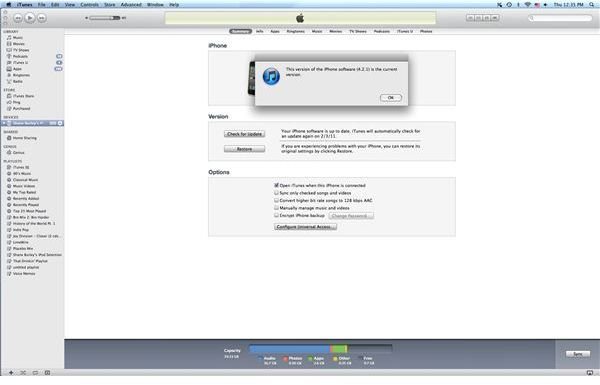Viewport: 600px width, 385px height.
Task: Switch to the Info tab
Action: pos(260,31)
